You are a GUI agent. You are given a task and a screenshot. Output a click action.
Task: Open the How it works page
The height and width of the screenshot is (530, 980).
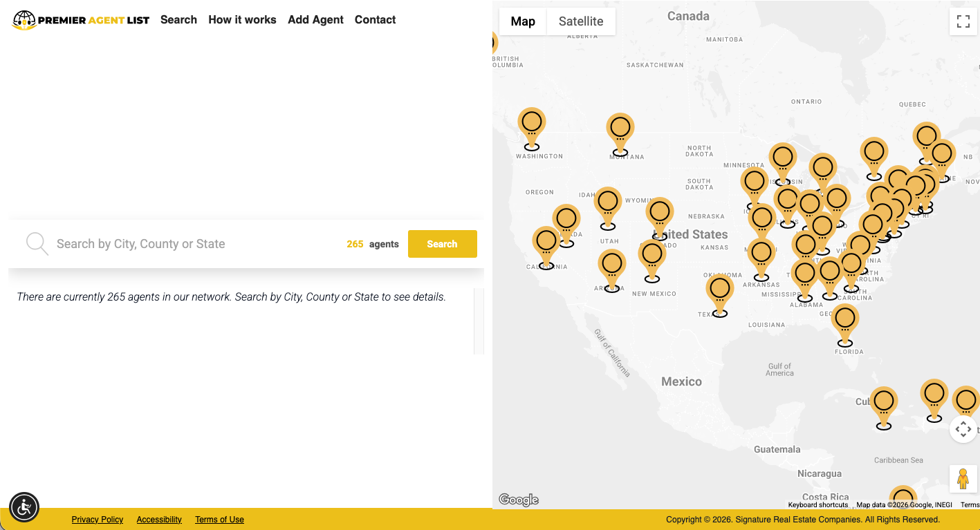click(x=242, y=20)
